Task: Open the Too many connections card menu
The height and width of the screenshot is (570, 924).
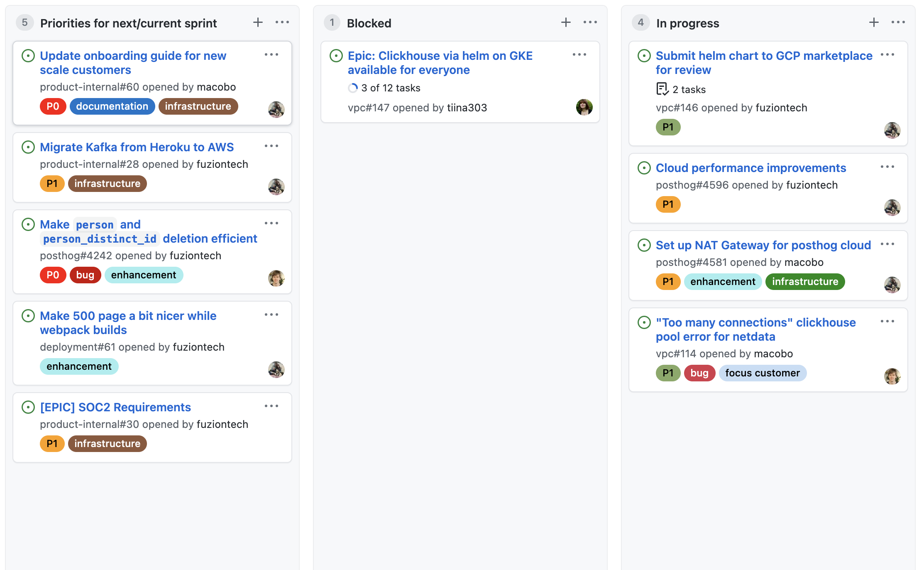Action: [887, 322]
